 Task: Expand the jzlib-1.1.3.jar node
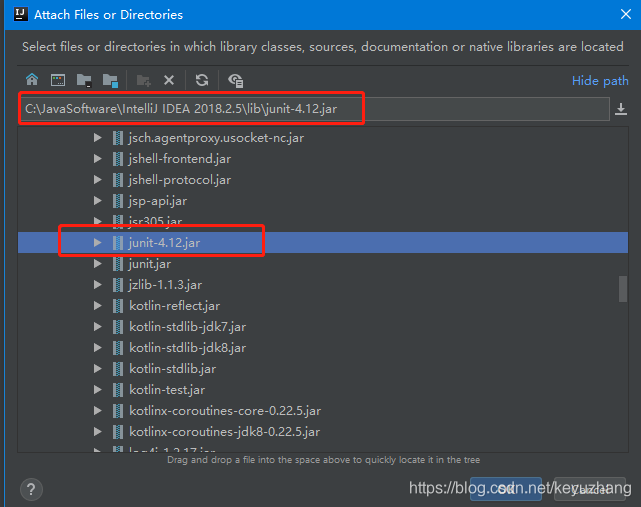(x=97, y=285)
